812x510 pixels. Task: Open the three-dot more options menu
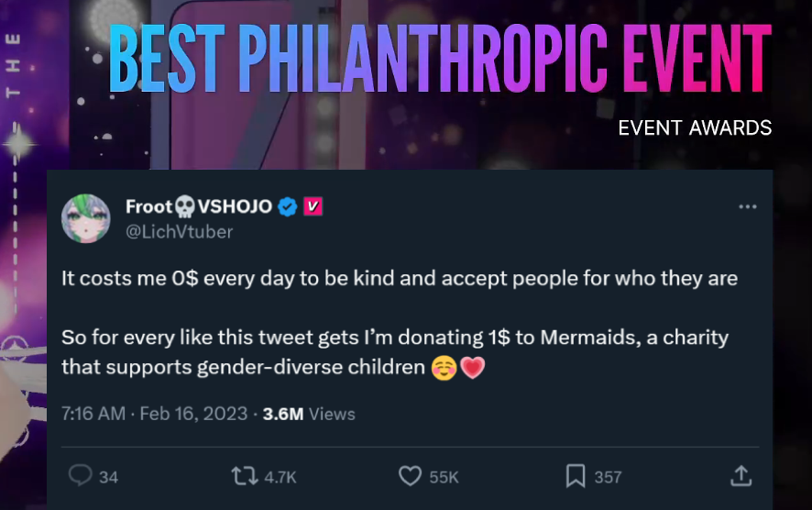click(747, 206)
